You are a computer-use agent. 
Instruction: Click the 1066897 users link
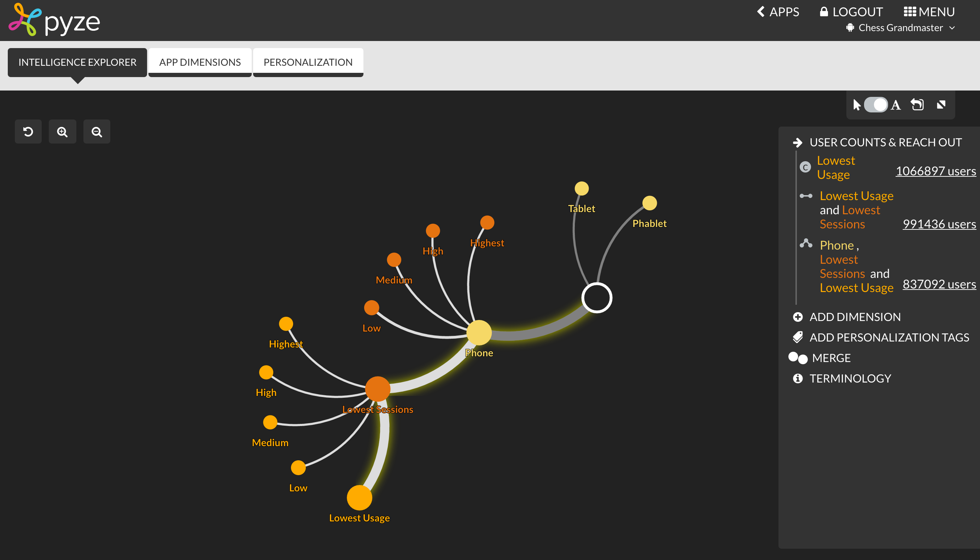point(935,171)
